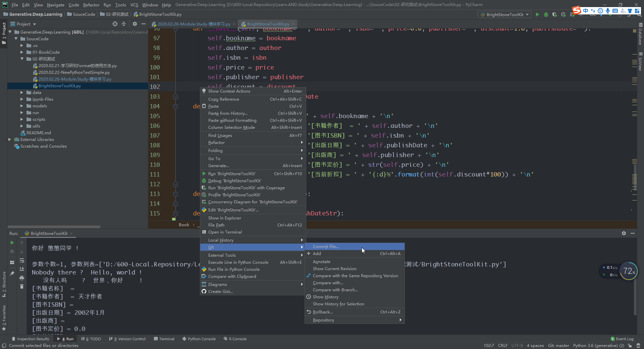Jump down the stack trace arrow
Screen dimensions: 644x349
22,251
